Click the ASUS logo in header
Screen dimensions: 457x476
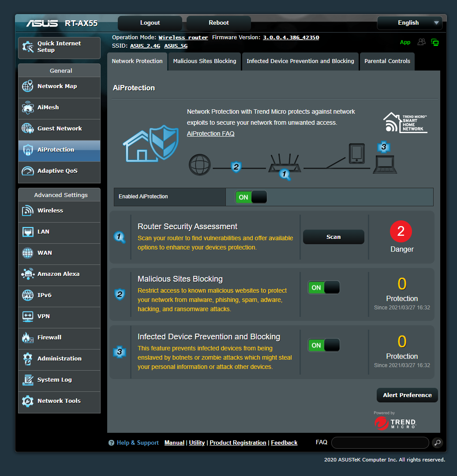click(42, 23)
